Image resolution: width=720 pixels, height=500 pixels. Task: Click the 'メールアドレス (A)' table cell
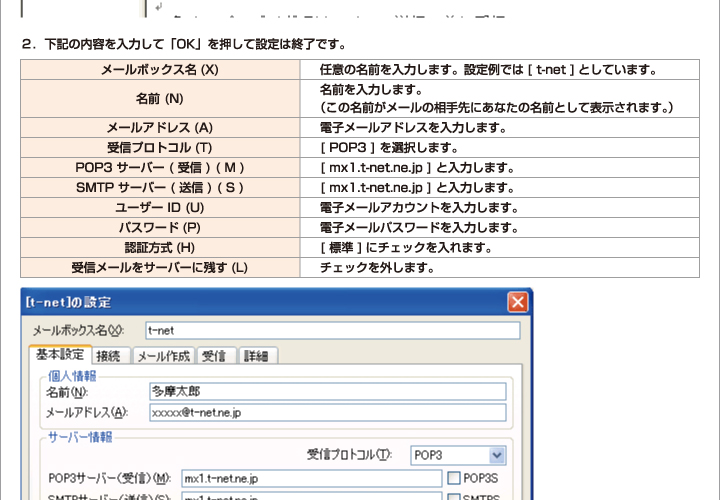click(x=160, y=127)
